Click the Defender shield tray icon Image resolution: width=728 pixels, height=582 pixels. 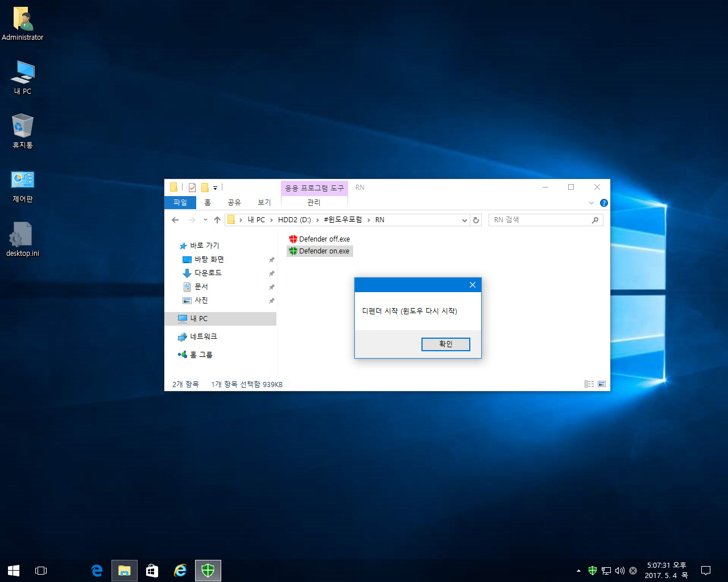pos(592,571)
